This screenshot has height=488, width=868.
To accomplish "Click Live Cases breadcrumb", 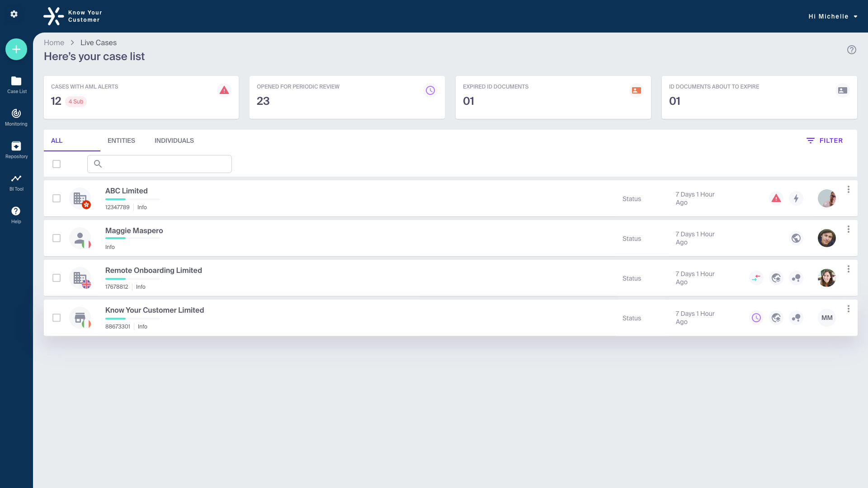I will tap(99, 42).
